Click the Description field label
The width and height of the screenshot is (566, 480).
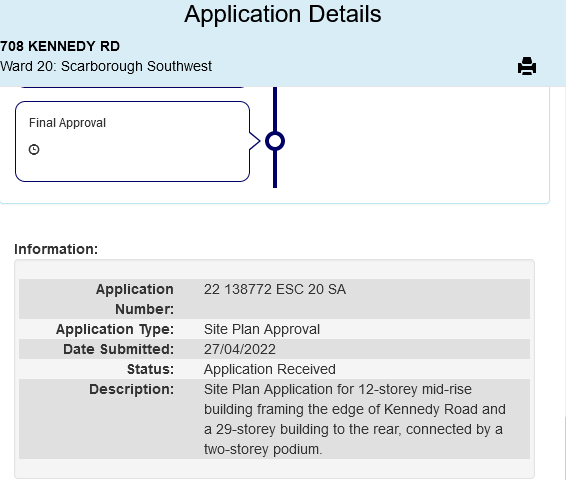coord(131,389)
